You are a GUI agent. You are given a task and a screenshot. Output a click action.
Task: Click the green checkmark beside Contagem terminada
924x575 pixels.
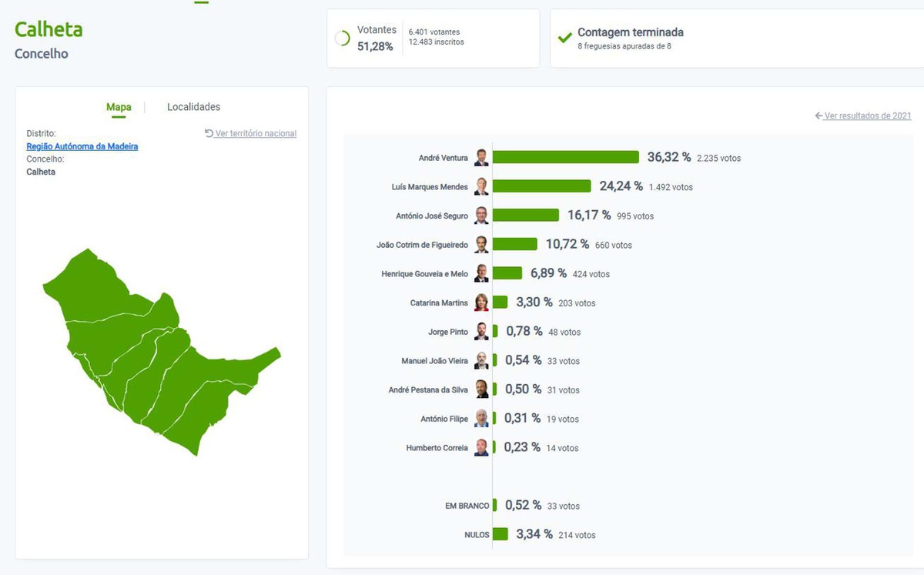click(565, 38)
